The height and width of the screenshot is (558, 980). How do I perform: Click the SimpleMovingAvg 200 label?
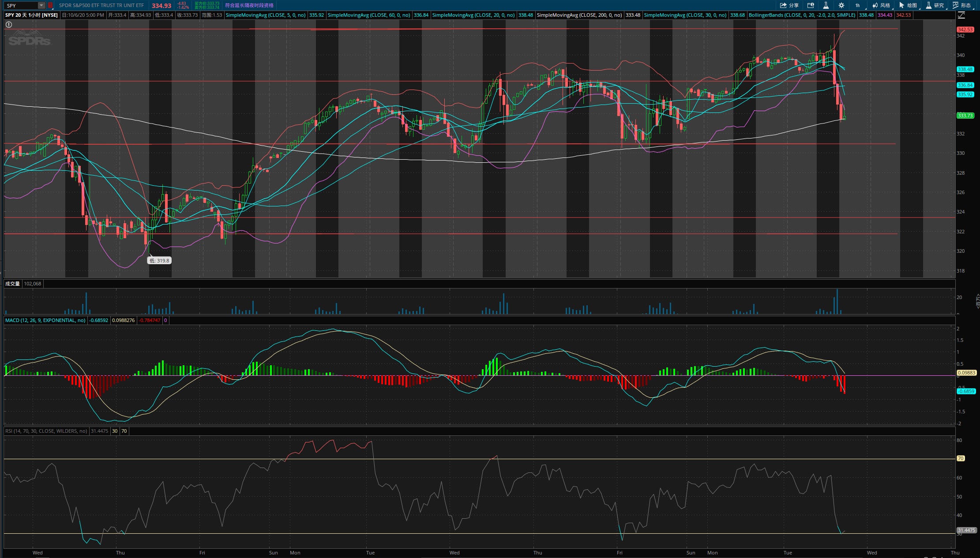point(579,15)
